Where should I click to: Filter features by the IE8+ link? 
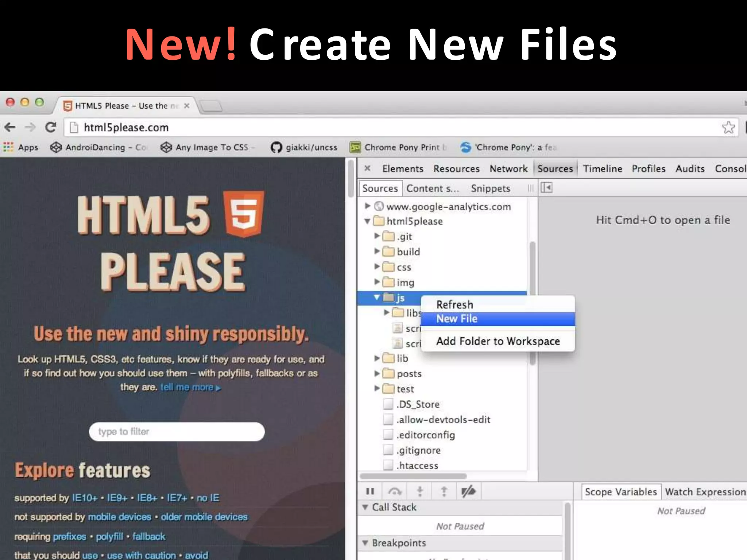147,498
